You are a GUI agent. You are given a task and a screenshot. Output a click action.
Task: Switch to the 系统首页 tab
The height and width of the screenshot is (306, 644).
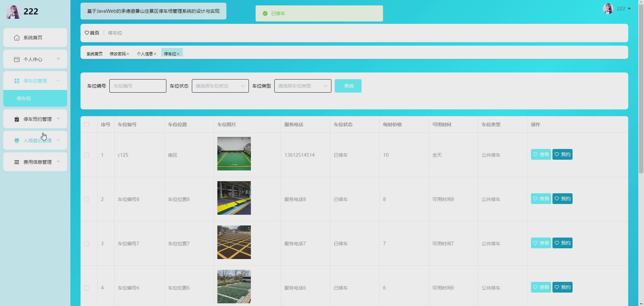coord(95,54)
